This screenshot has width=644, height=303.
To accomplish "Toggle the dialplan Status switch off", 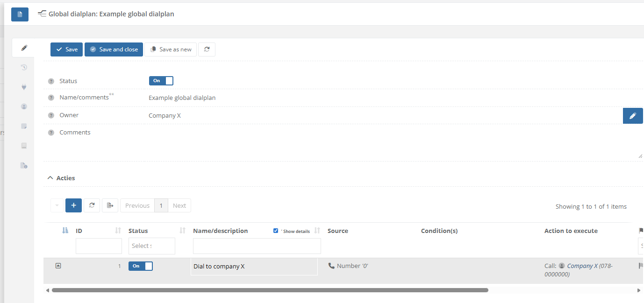I will click(x=161, y=81).
